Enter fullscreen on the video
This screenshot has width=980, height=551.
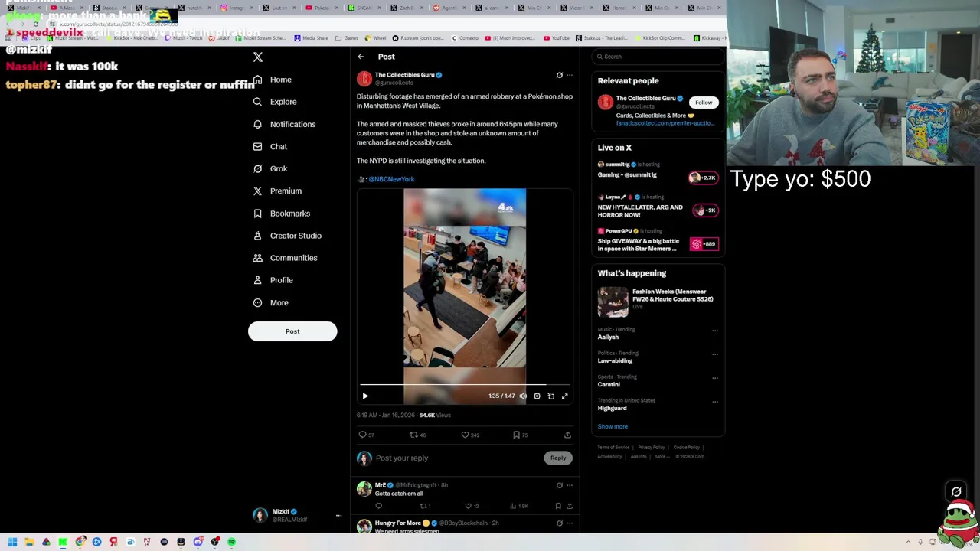click(x=564, y=396)
